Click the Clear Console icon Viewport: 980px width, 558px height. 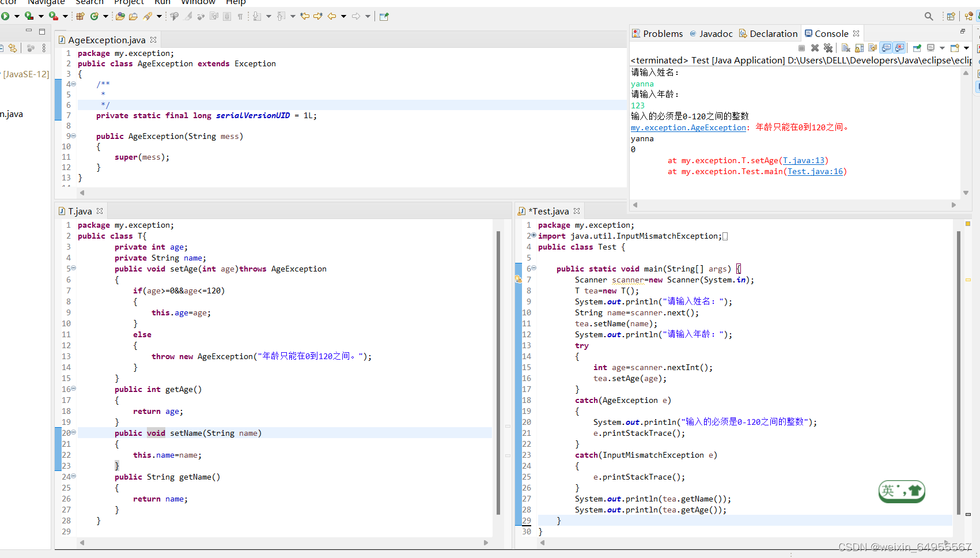click(x=846, y=48)
